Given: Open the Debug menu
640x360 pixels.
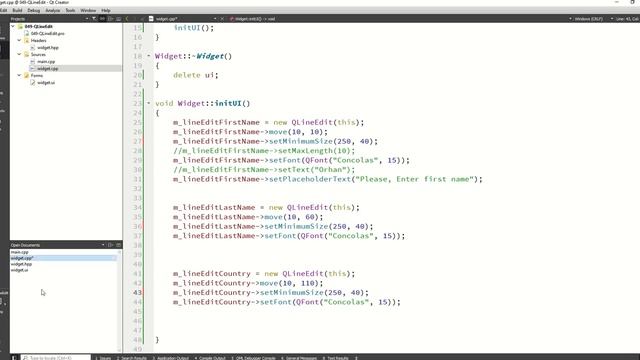Looking at the screenshot, I should [x=33, y=10].
